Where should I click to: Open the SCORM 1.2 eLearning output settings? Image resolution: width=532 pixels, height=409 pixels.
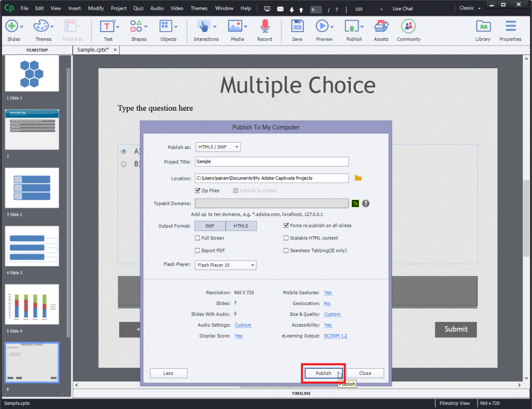point(336,336)
